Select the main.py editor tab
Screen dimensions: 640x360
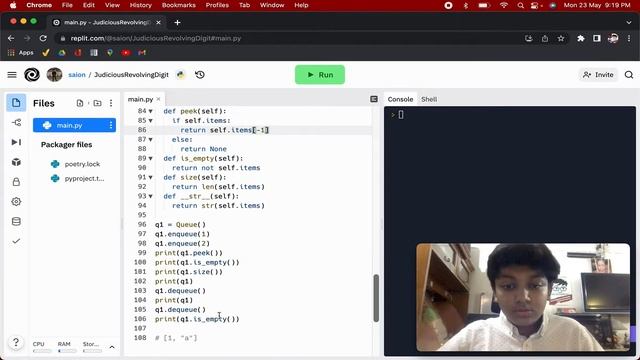[x=140, y=99]
